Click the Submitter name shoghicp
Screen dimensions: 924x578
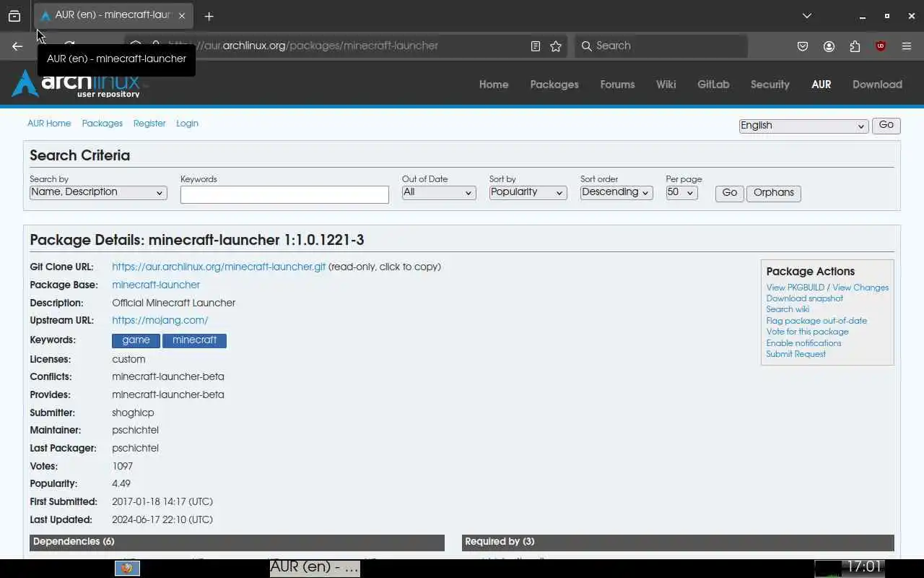pos(133,413)
